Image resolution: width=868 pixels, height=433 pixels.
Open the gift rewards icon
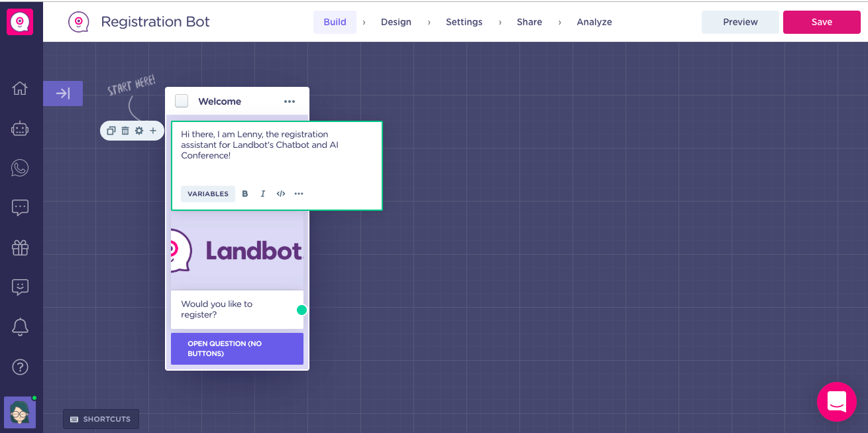coord(20,247)
